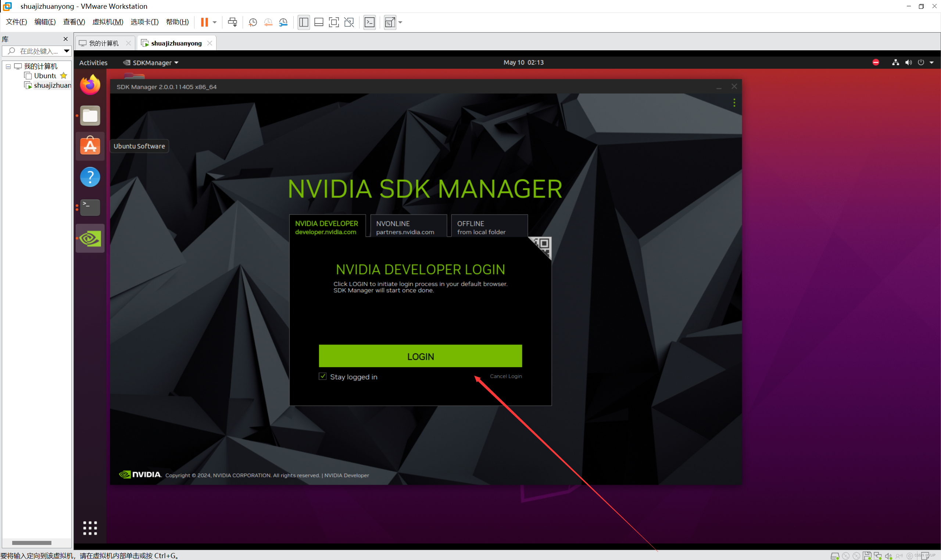Toggle VMware library sidebar view button
Image resolution: width=941 pixels, height=560 pixels.
coord(304,22)
